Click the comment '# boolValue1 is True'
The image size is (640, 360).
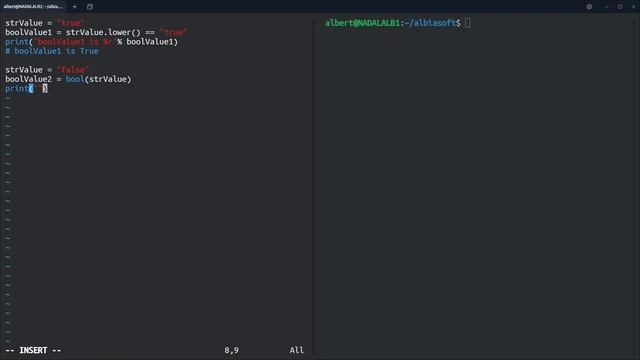click(52, 51)
